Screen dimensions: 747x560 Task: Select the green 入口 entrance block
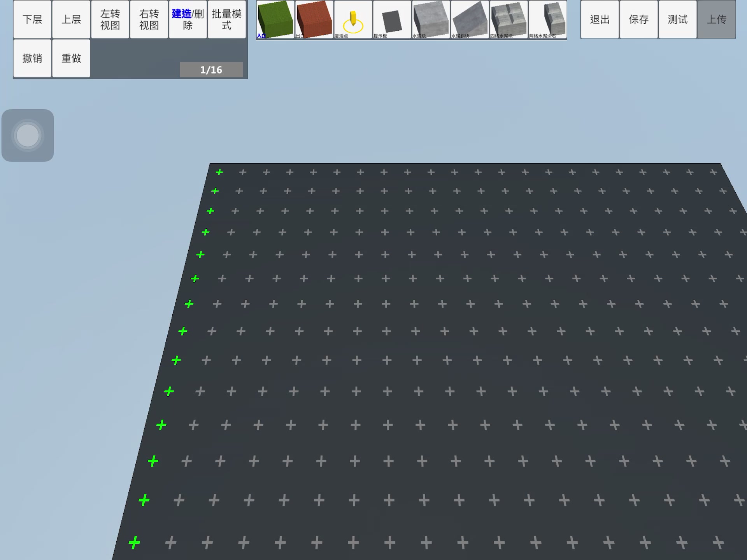click(275, 19)
